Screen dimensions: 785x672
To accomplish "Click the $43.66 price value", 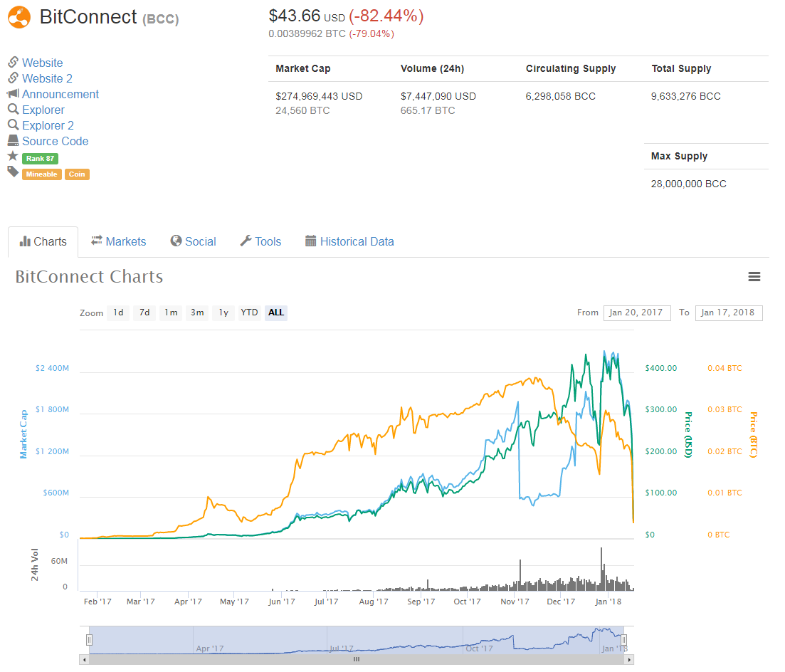I will [x=295, y=16].
